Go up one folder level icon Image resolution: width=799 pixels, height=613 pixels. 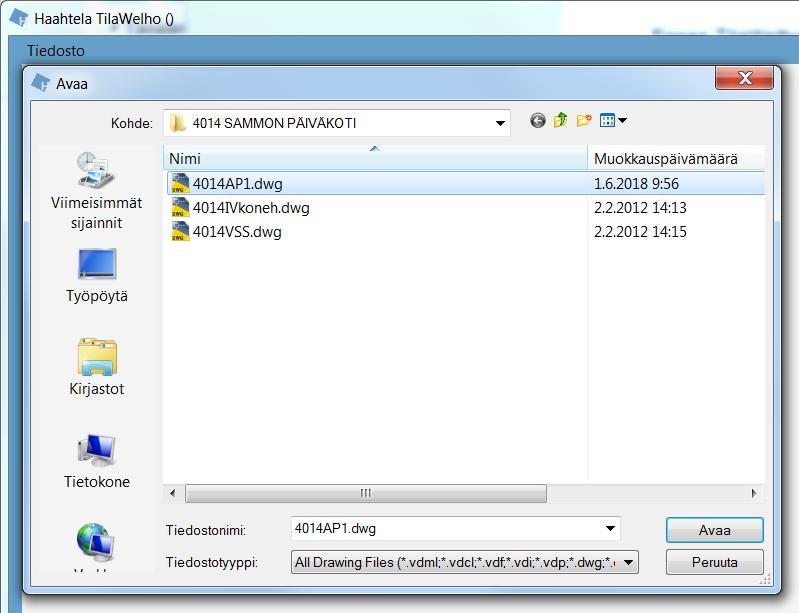pyautogui.click(x=561, y=120)
